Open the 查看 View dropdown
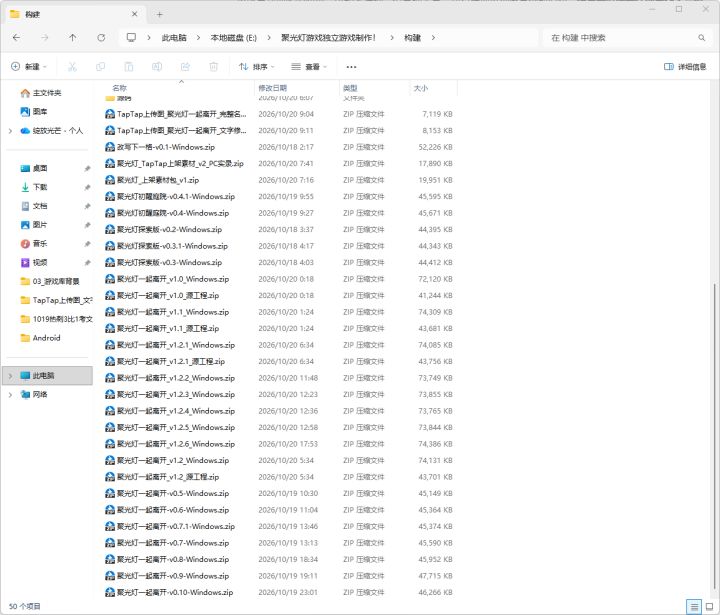This screenshot has width=720, height=615. click(x=309, y=67)
